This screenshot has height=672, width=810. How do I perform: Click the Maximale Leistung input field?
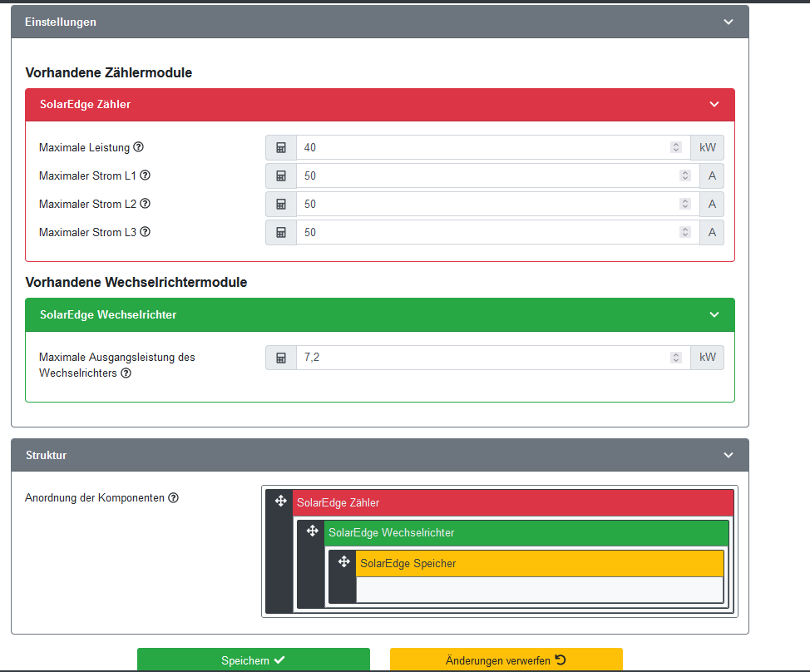click(x=482, y=148)
